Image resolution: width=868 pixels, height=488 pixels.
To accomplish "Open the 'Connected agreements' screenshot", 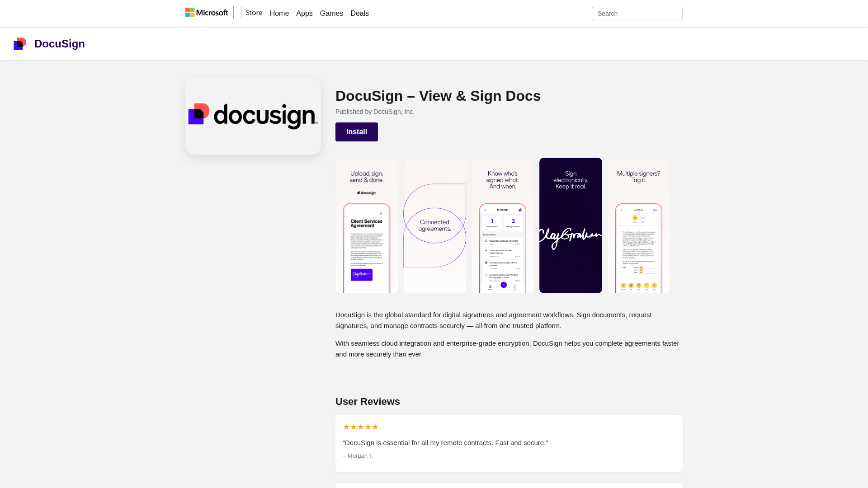I will pyautogui.click(x=434, y=225).
